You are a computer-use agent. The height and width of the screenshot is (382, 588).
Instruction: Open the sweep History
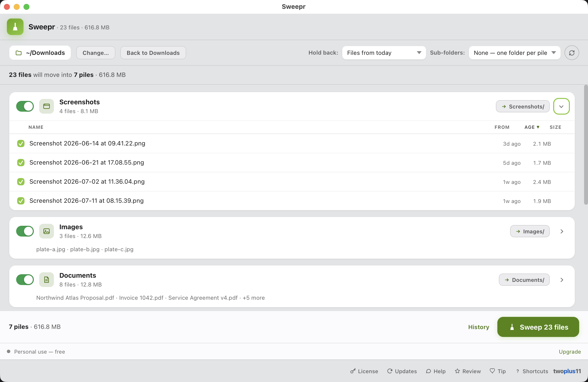[x=478, y=327]
